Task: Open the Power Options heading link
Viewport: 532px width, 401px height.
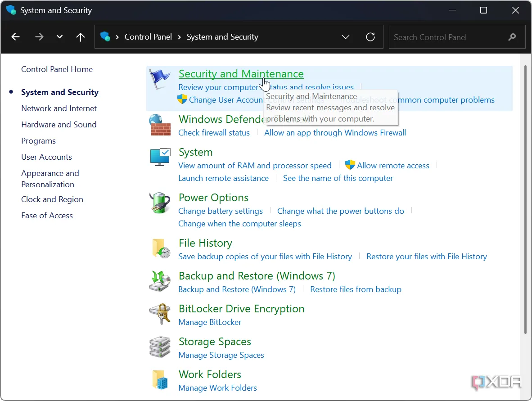Action: pyautogui.click(x=214, y=198)
